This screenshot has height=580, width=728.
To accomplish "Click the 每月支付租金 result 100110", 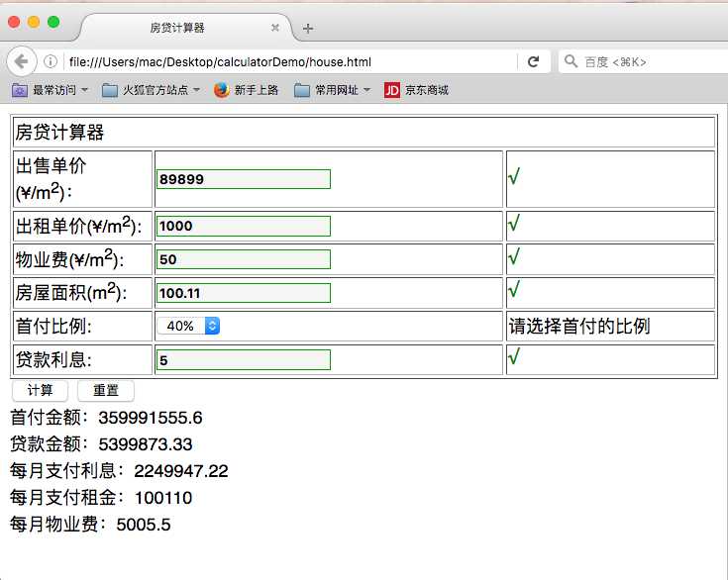I will click(163, 498).
